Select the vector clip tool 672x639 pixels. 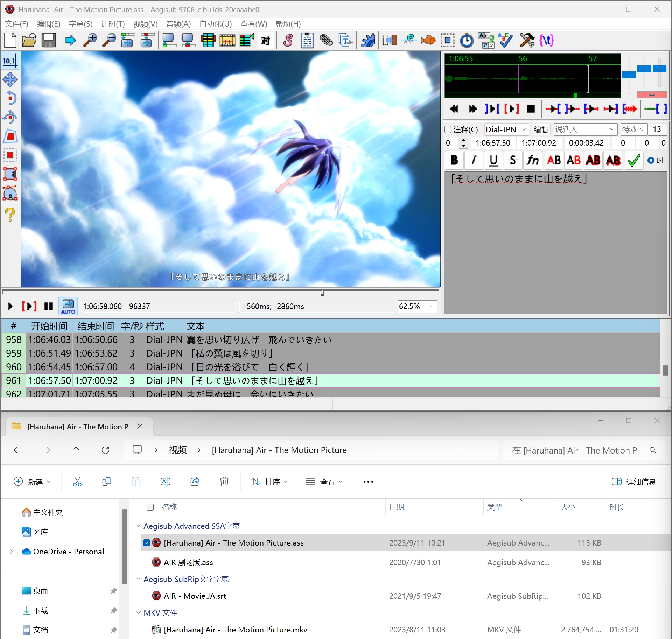[x=10, y=192]
